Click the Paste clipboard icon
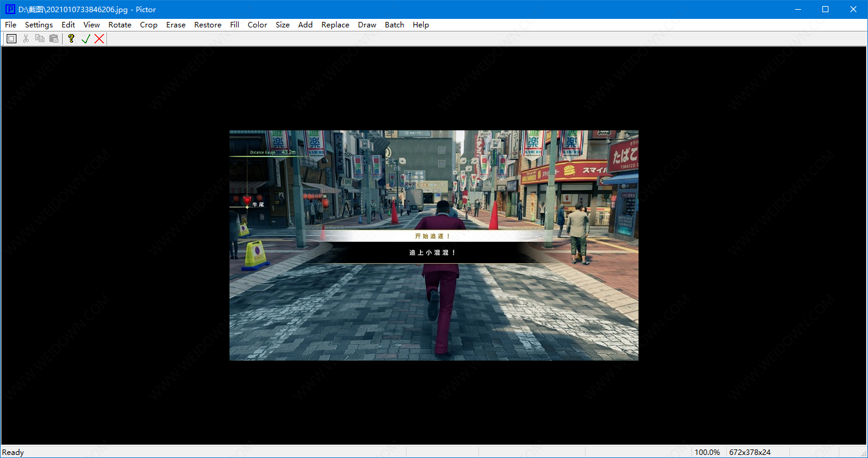The height and width of the screenshot is (458, 868). (x=54, y=38)
